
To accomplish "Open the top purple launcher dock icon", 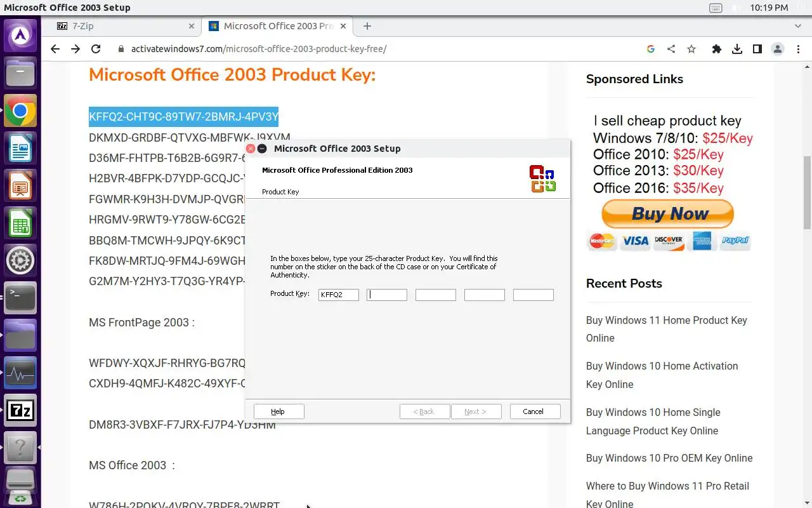I will [x=20, y=36].
